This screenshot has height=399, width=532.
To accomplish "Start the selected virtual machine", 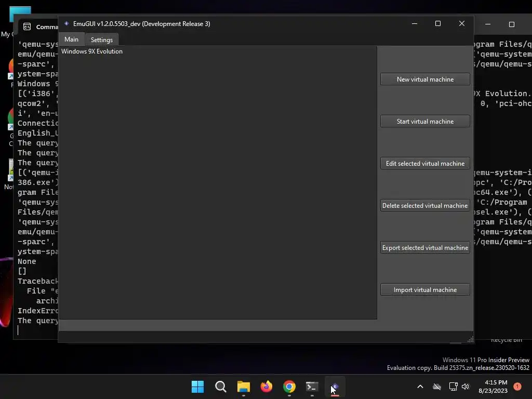I will (425, 121).
